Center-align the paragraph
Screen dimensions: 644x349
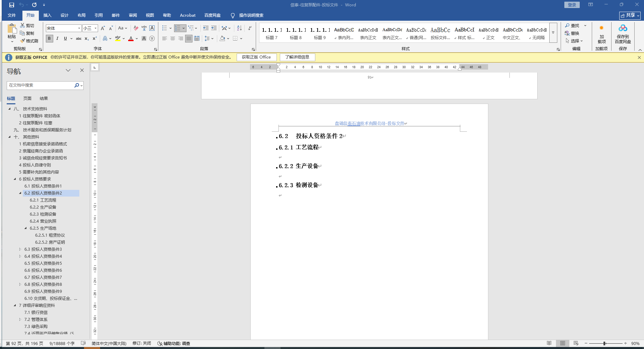(173, 39)
